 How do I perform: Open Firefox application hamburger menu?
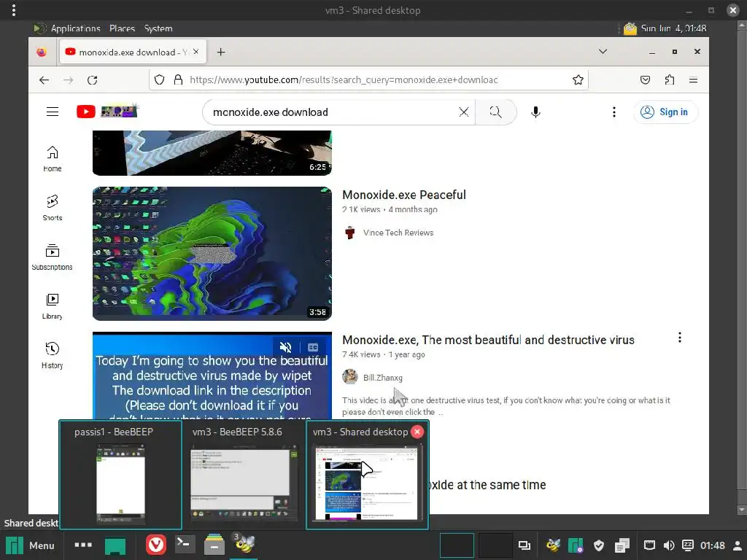[x=693, y=80]
